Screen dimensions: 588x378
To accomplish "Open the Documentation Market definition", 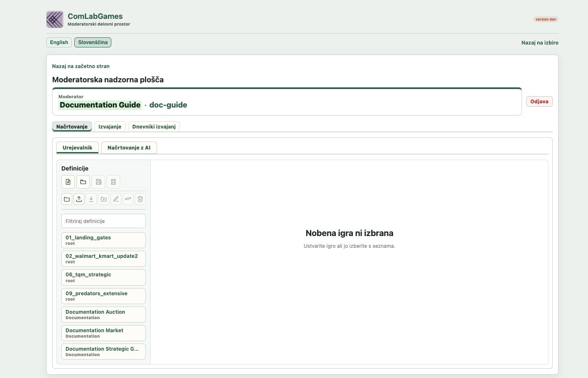I will coord(103,333).
